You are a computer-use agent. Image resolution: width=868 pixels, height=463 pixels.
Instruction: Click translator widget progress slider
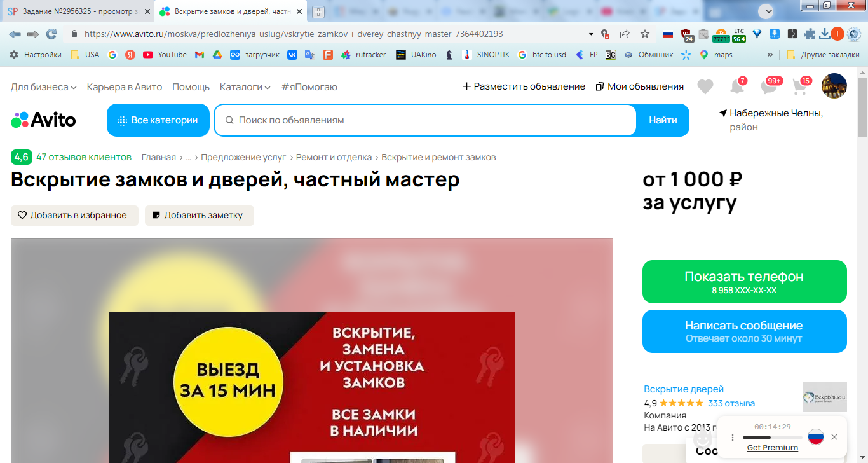point(772,438)
